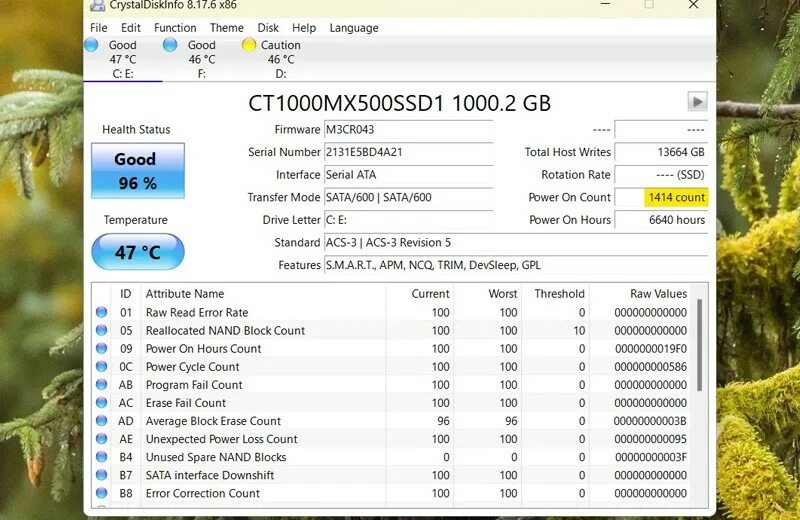Image resolution: width=800 pixels, height=520 pixels.
Task: Click raw value 000000000586
Action: point(651,366)
